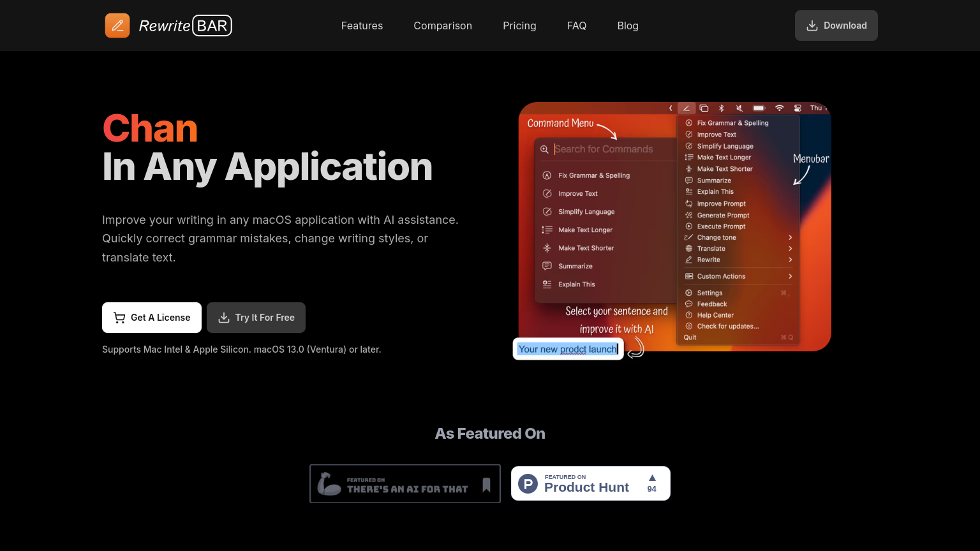Click the download icon on Try It For Free

click(224, 318)
